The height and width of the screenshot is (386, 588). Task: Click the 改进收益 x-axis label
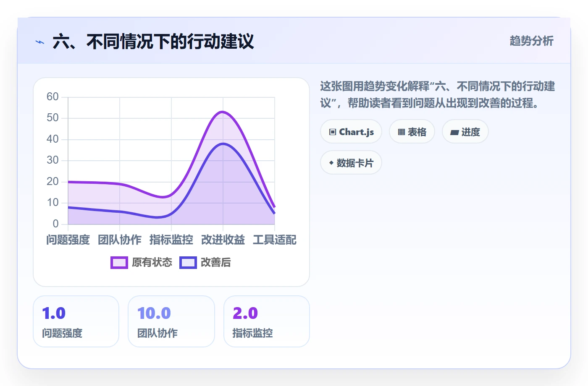click(223, 240)
